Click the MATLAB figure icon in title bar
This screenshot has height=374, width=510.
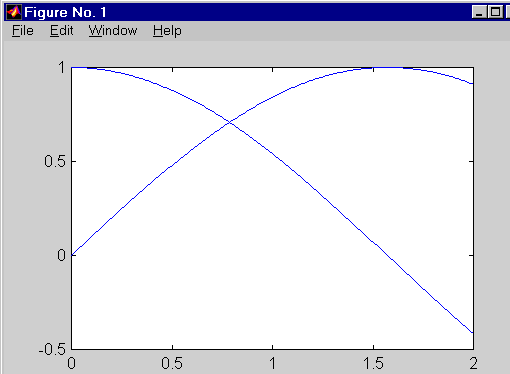14,12
